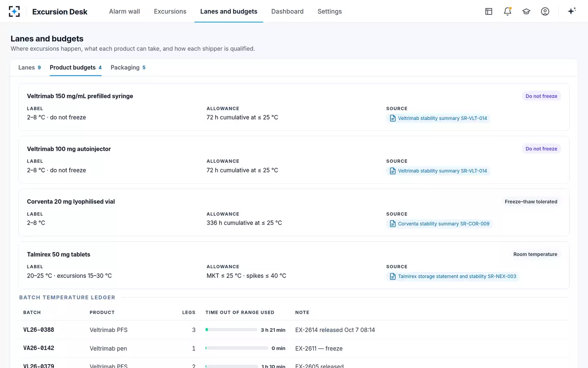The height and width of the screenshot is (368, 588).
Task: Click the Veltrimab pen product cell
Action: 109,348
